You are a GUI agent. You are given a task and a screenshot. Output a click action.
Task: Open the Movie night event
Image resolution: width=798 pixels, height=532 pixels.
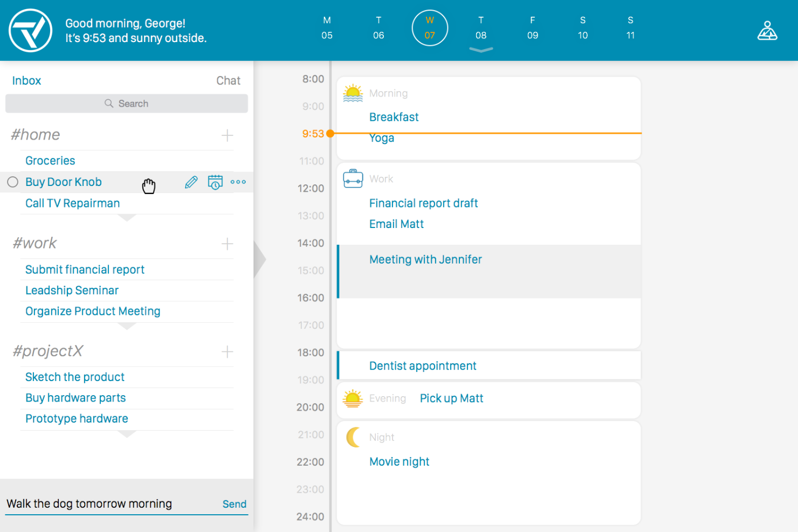(x=399, y=462)
